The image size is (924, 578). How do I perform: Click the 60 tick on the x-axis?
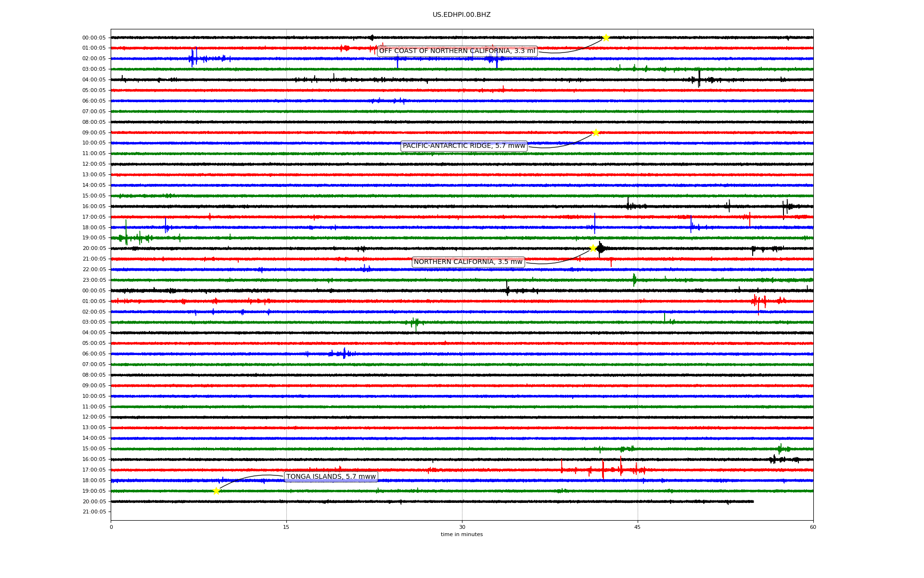(812, 527)
